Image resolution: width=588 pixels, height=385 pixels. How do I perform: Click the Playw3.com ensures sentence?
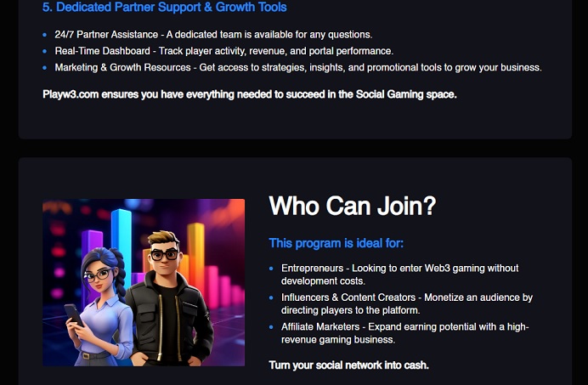point(250,94)
